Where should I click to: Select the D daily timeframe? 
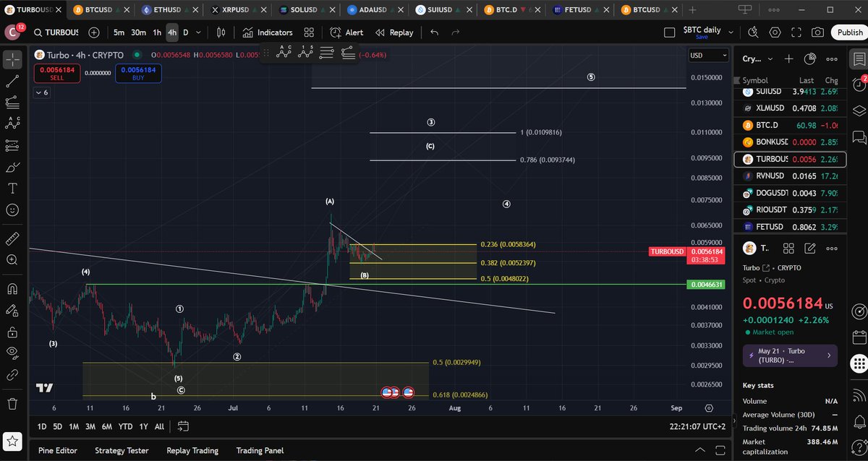click(x=186, y=33)
